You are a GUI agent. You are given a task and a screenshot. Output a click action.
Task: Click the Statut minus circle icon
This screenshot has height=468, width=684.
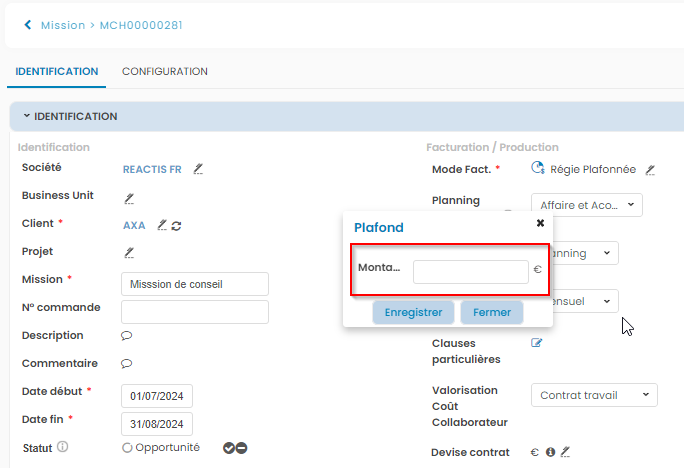point(242,448)
